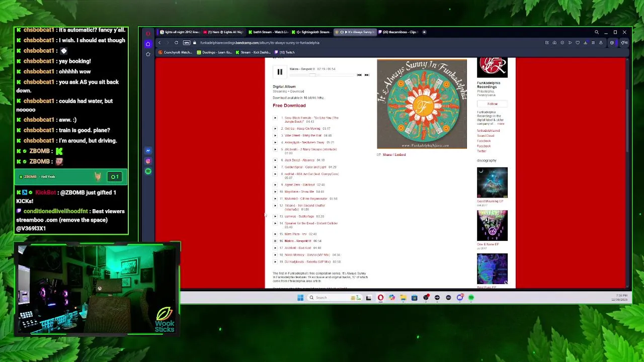Stop track 16 Makra - Respekt It
The width and height of the screenshot is (644, 362).
click(275, 241)
